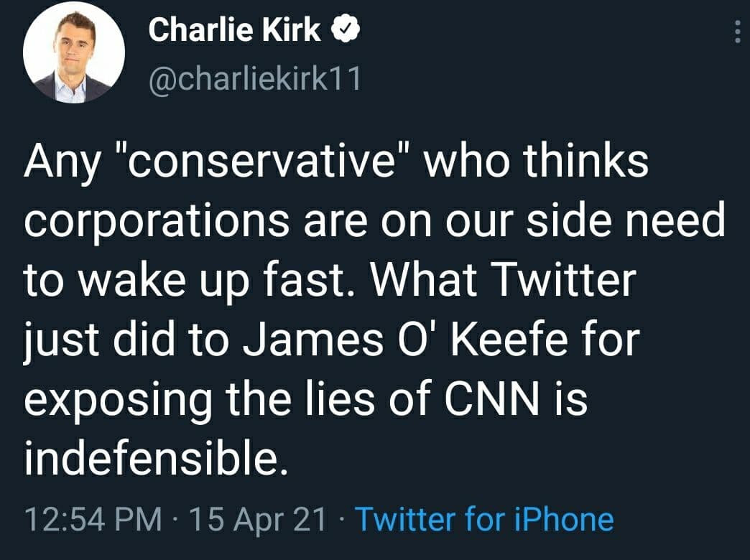
Task: Open the three-dot more options menu
Action: 737,31
